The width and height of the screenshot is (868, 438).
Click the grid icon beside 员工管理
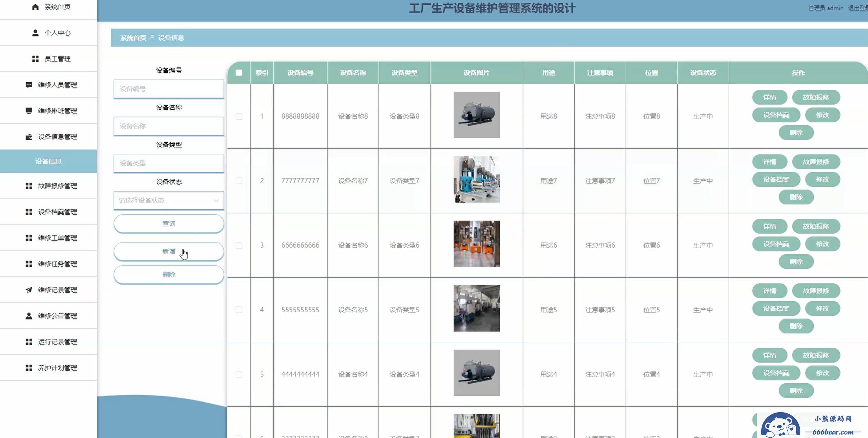coord(35,59)
